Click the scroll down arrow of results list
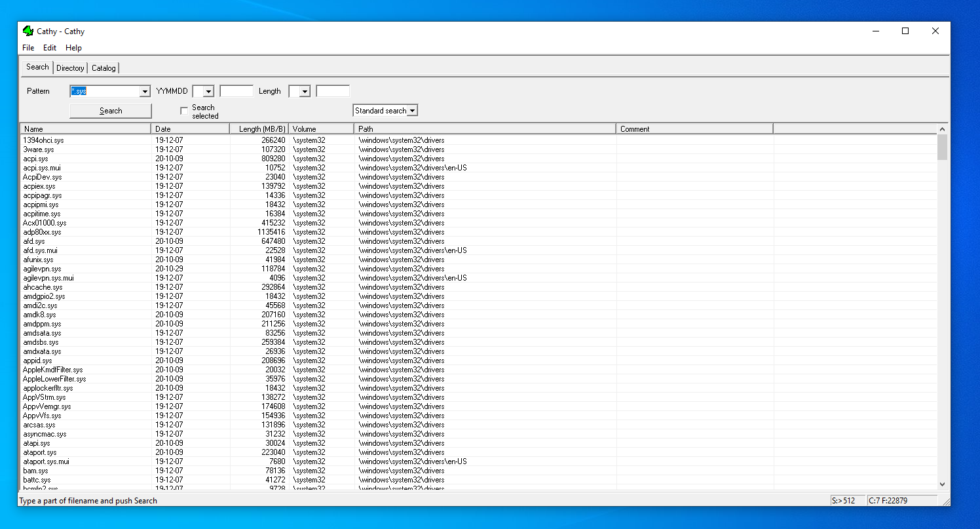Screen dimensions: 980x529 pos(942,484)
